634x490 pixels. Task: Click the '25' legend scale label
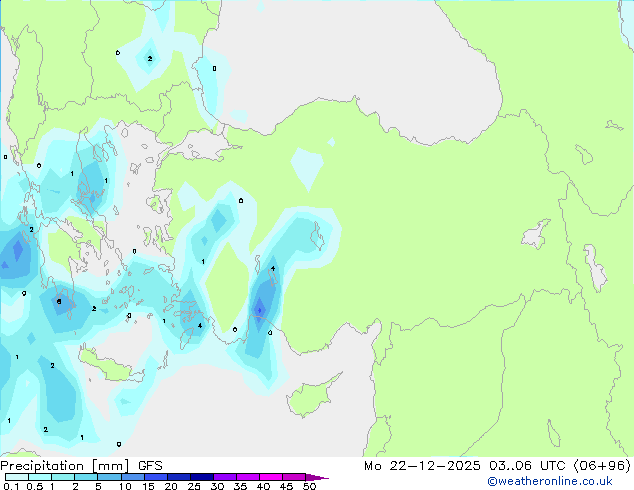coord(194,486)
